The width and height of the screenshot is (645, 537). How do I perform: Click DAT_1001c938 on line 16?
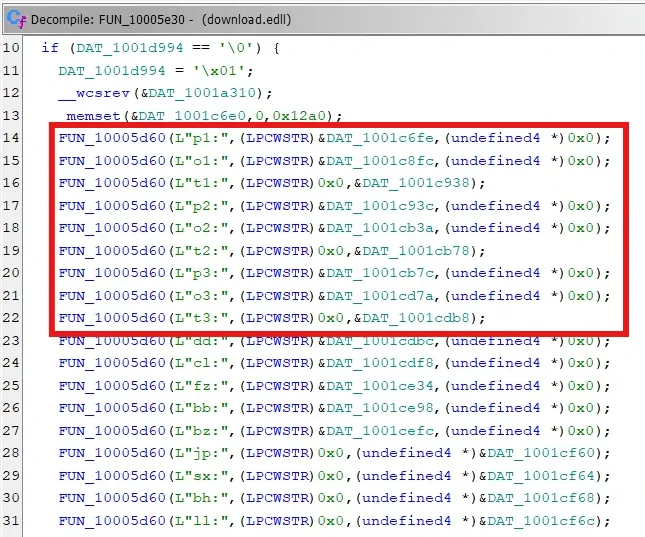click(x=416, y=183)
